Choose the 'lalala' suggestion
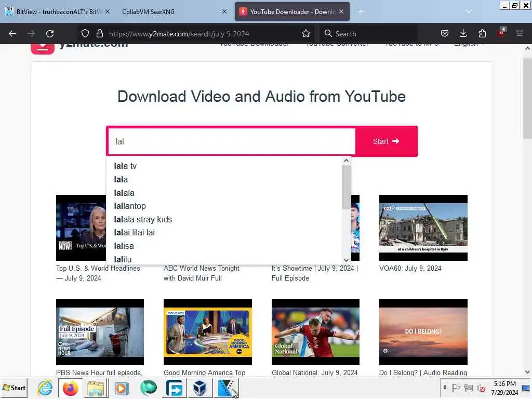This screenshot has height=399, width=532. [224, 193]
